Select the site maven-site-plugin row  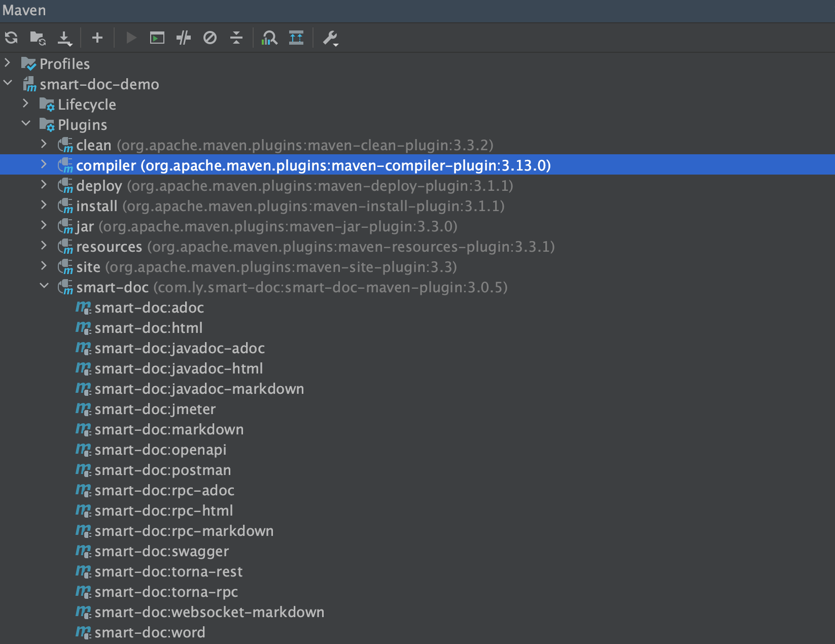tap(417, 266)
